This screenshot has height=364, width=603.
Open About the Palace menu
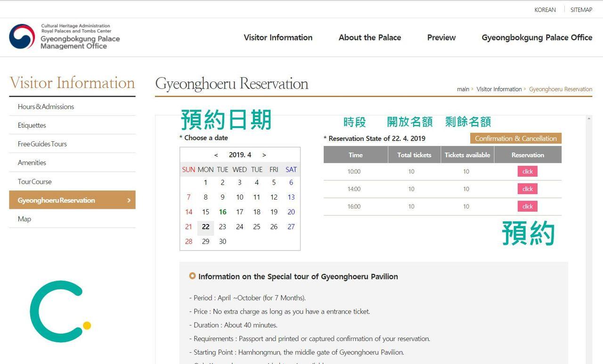[x=370, y=38]
